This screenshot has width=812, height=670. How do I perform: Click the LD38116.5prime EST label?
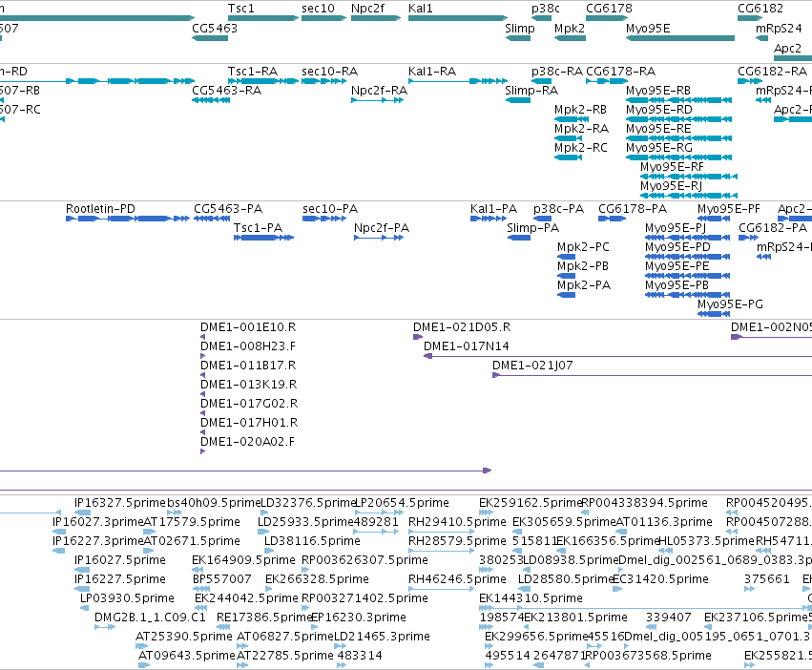pyautogui.click(x=312, y=541)
